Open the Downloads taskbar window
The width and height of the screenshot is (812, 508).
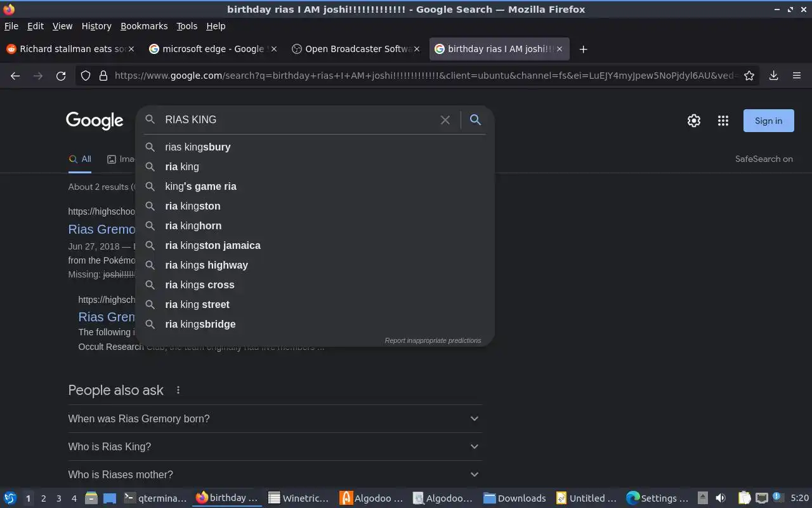click(x=514, y=498)
